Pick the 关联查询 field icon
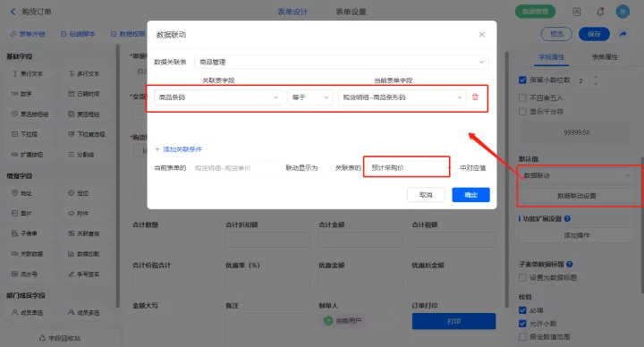Viewport: 644px width, 347px height. pyautogui.click(x=72, y=233)
